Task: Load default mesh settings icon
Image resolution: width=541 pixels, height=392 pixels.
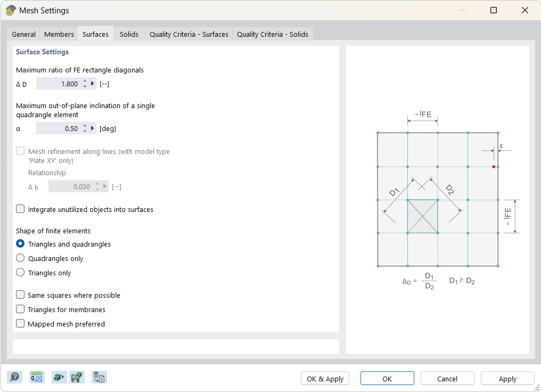Action: (59, 377)
